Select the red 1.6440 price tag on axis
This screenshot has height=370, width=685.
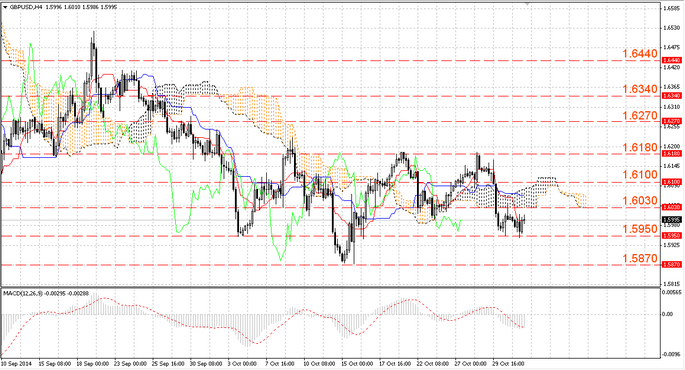(x=671, y=60)
